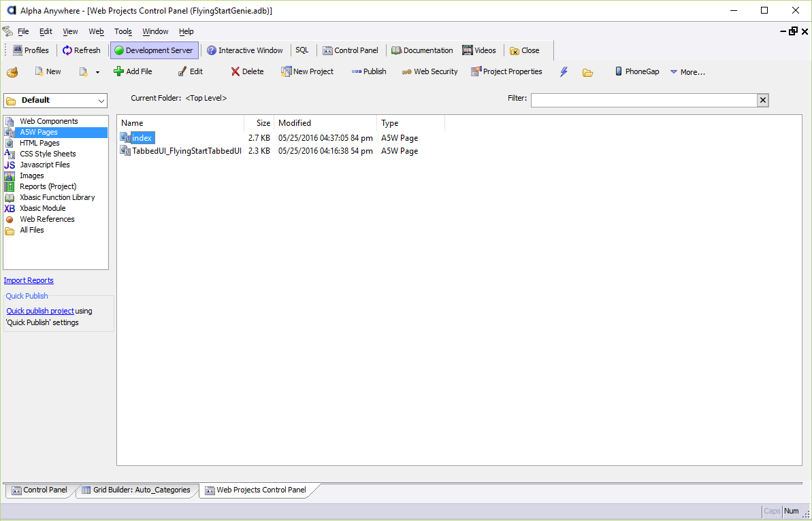Open the Window menu
The image size is (812, 521).
point(155,31)
